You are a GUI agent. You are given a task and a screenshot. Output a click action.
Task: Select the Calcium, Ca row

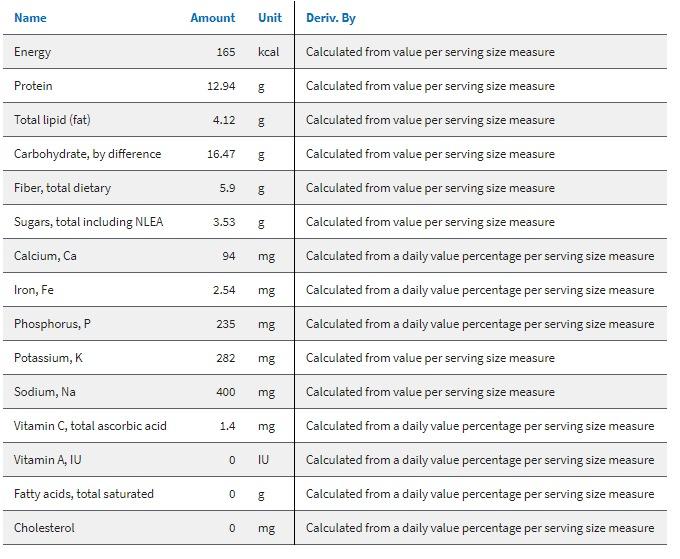45,256
